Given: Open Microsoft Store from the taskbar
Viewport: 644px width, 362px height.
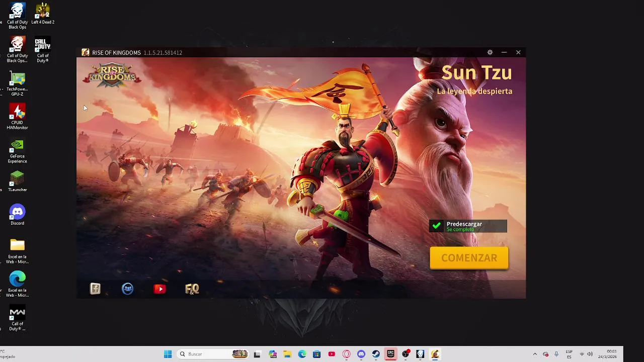Looking at the screenshot, I should (316, 354).
